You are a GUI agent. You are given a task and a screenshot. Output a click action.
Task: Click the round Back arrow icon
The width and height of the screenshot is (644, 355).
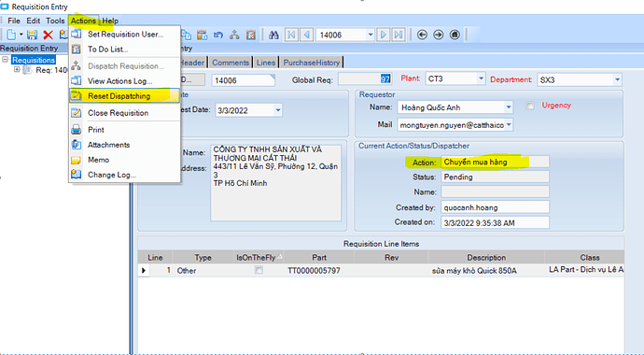[x=422, y=35]
